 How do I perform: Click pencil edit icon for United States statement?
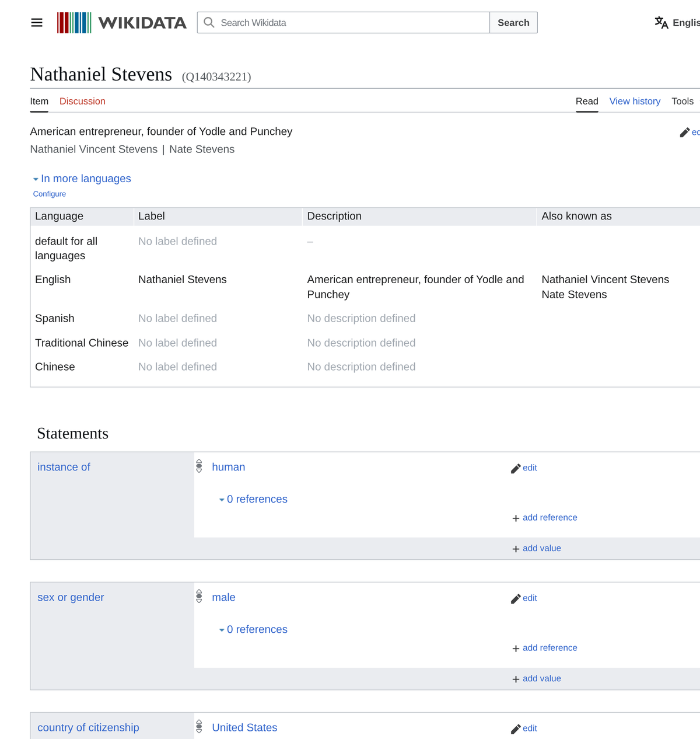pos(516,728)
